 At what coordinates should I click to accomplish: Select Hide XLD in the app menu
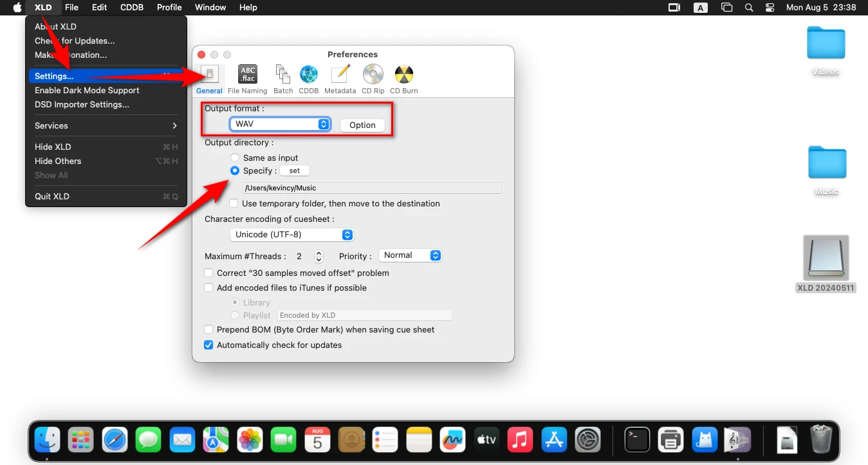pos(106,147)
